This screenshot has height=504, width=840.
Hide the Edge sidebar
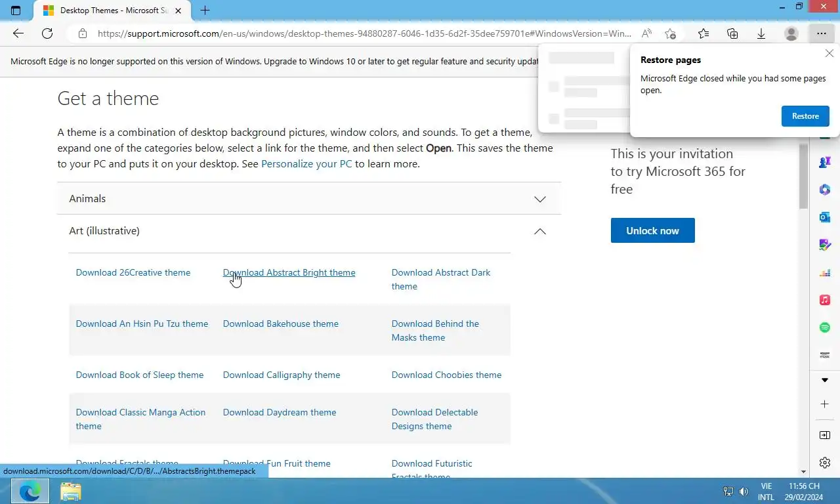point(825,435)
